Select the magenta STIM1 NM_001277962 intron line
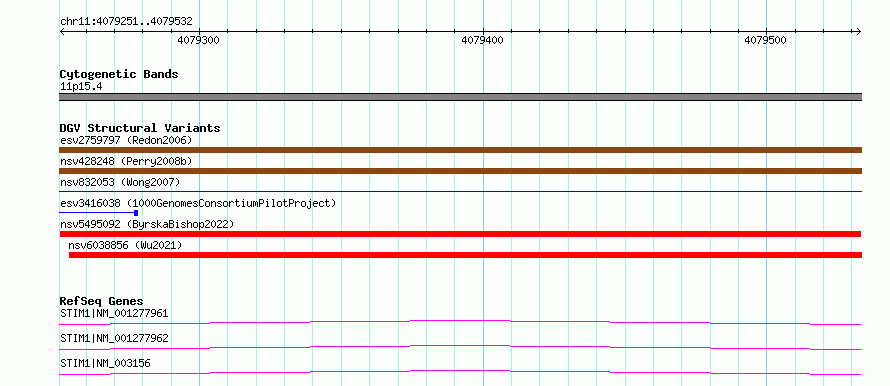Screen dimensions: 890x386 [x=460, y=347]
